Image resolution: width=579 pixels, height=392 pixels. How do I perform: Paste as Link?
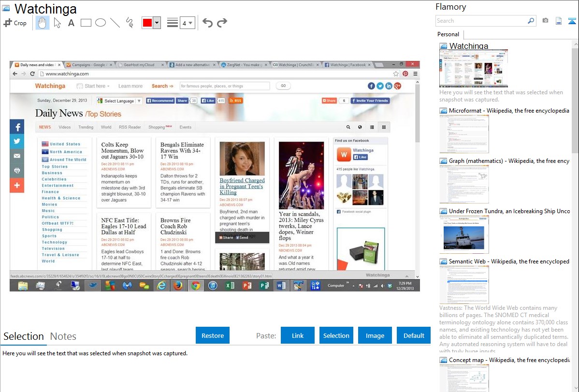pos(298,335)
